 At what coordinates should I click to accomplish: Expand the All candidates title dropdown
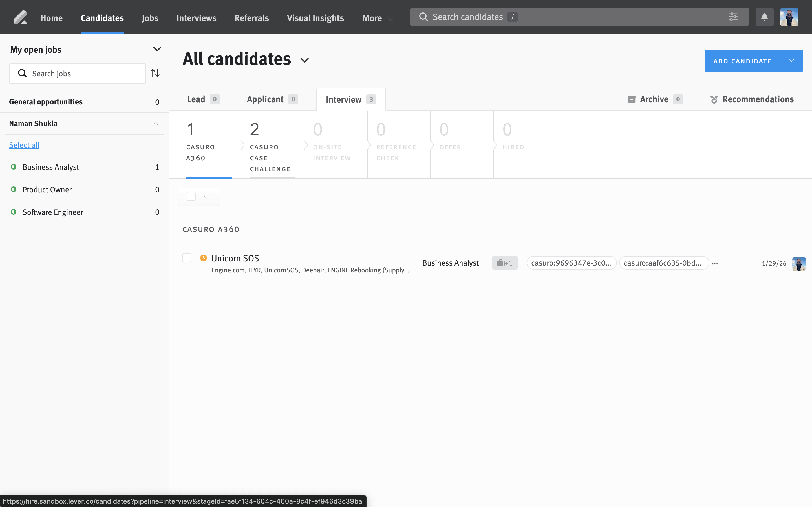coord(305,60)
